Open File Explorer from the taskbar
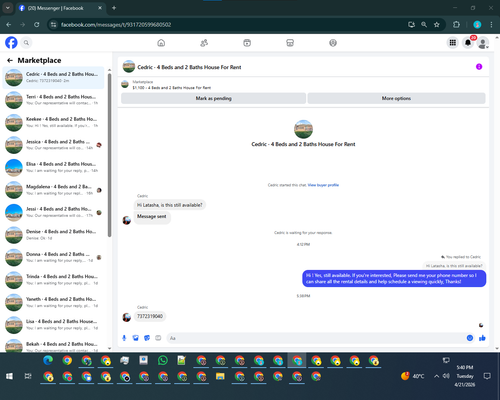Viewport: 500px width, 400px height. pos(220,376)
